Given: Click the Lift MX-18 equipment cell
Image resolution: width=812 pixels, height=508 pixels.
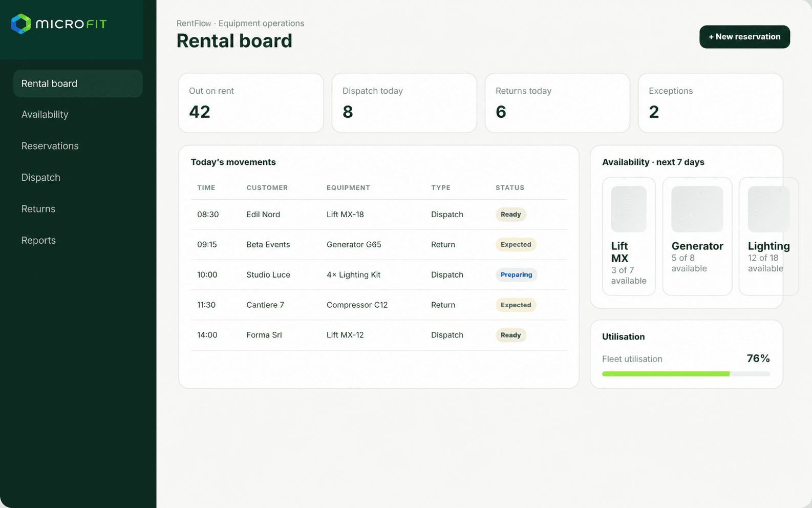Looking at the screenshot, I should [345, 215].
